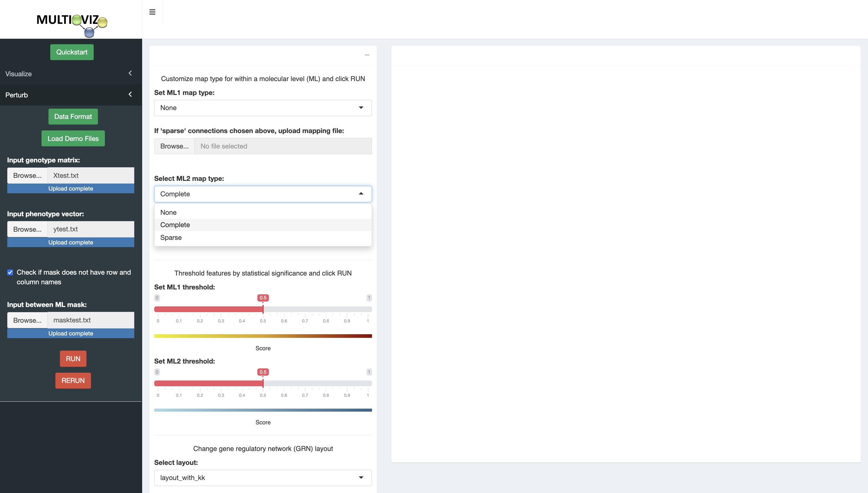Click the MULTIOVIZ logo
This screenshot has width=868, height=493.
(72, 24)
